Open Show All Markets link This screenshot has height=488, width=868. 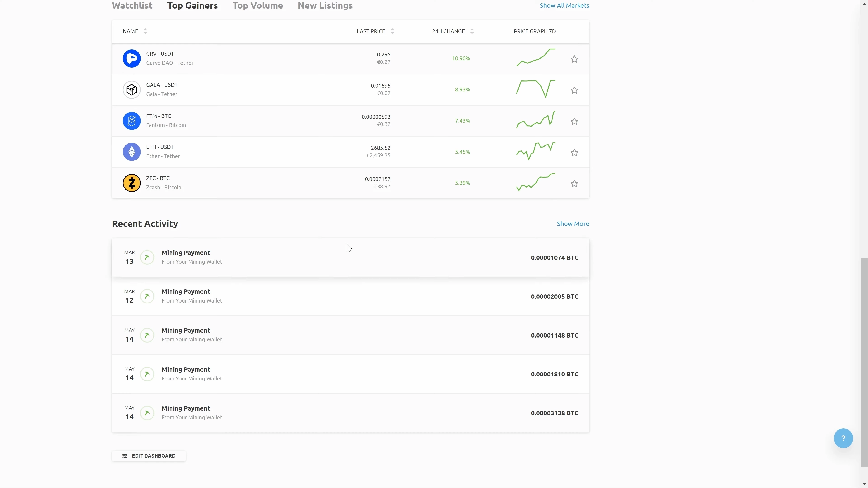(x=564, y=5)
